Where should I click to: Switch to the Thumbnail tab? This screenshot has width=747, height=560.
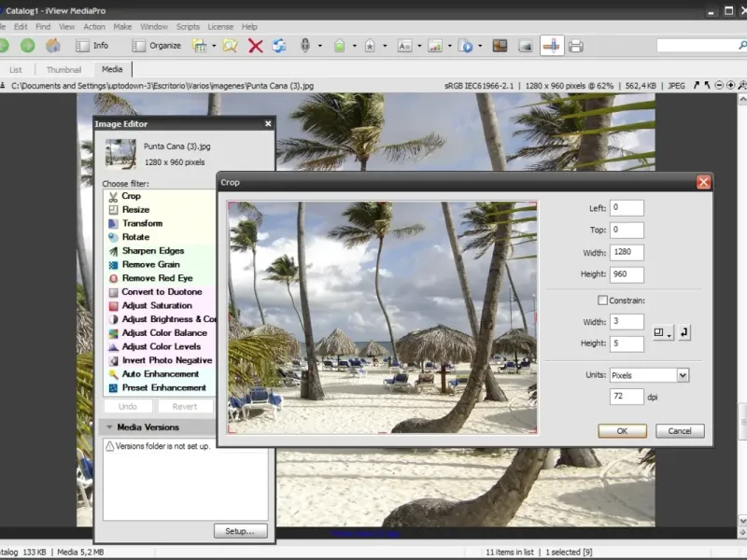click(x=63, y=70)
